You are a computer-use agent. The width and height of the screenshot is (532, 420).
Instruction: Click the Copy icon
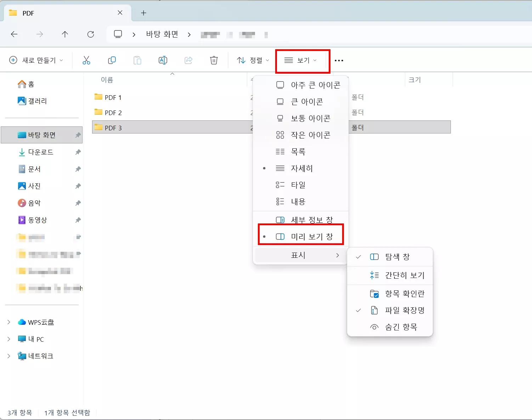112,60
